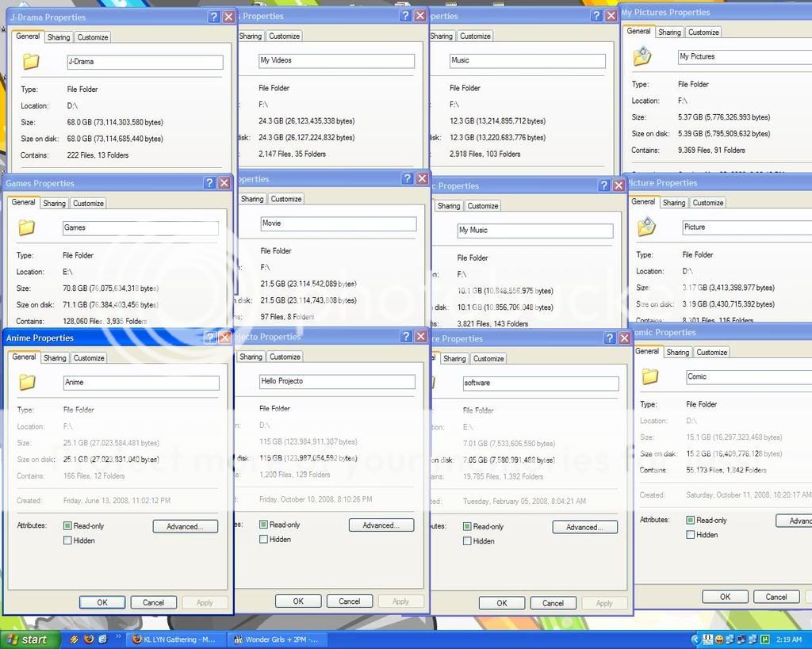Click the help button in Games Properties title bar

pos(210,183)
